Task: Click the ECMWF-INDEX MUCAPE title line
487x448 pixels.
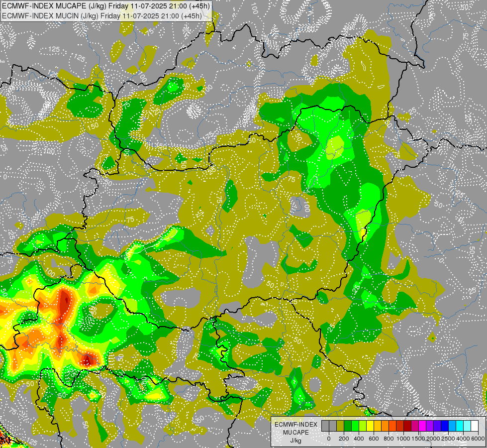Action: (x=106, y=6)
